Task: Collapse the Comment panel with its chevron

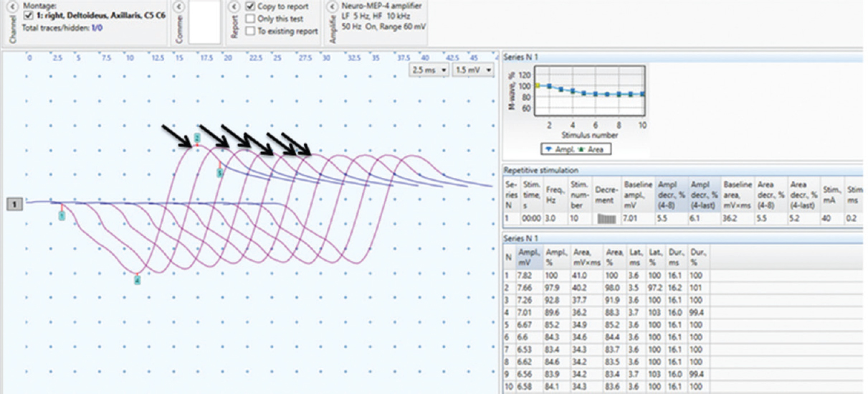Action: tap(179, 8)
